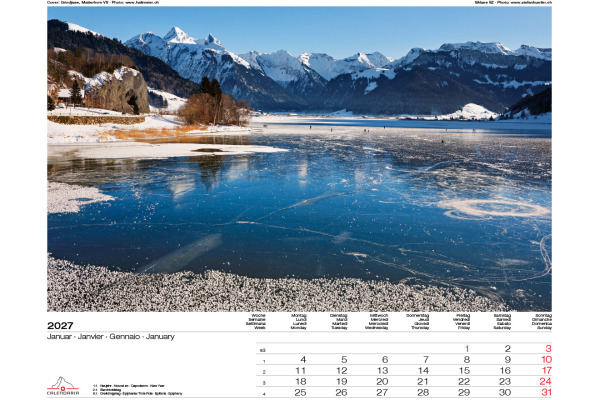The height and width of the screenshot is (400, 600).
Task: Select red Sunday date 3
Action: (x=548, y=349)
